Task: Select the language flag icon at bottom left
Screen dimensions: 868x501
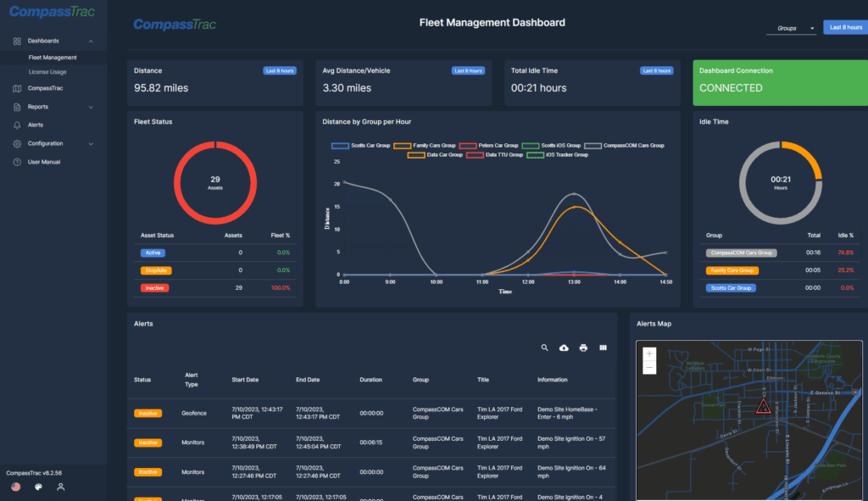Action: (x=15, y=487)
